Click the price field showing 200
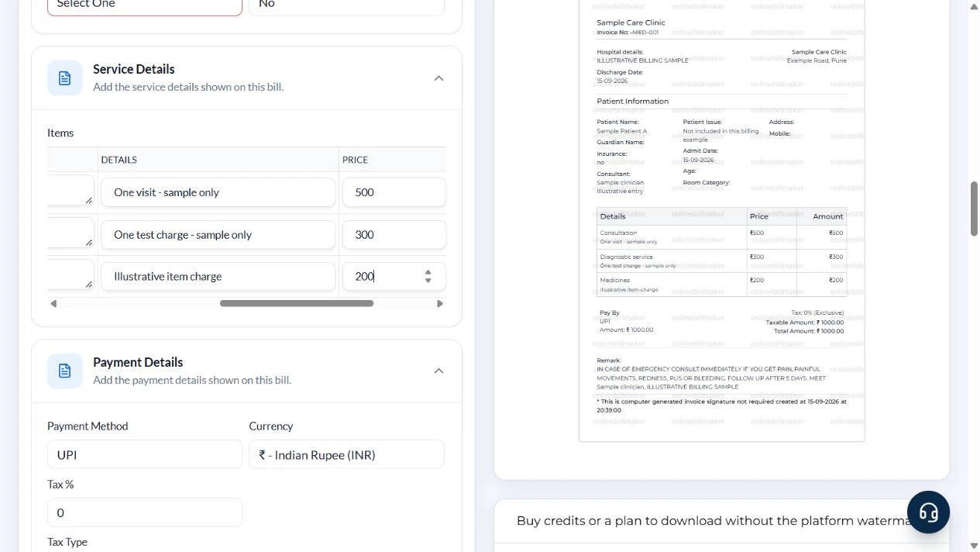Screen dimensions: 980x552 tap(394, 276)
